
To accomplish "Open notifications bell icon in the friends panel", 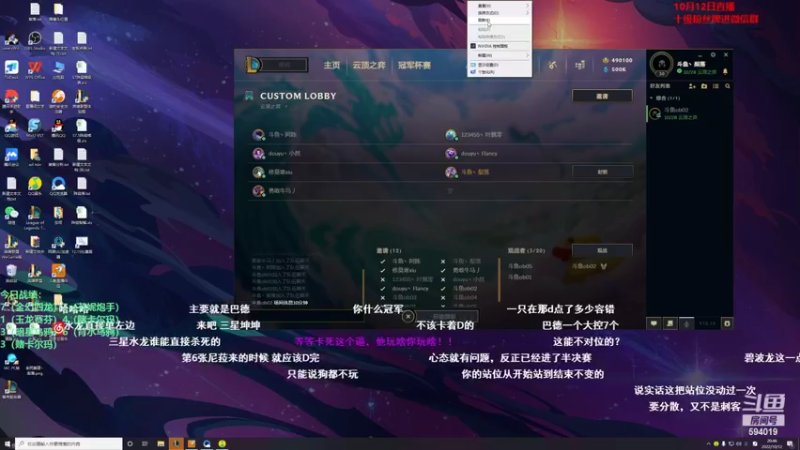I will point(725,71).
